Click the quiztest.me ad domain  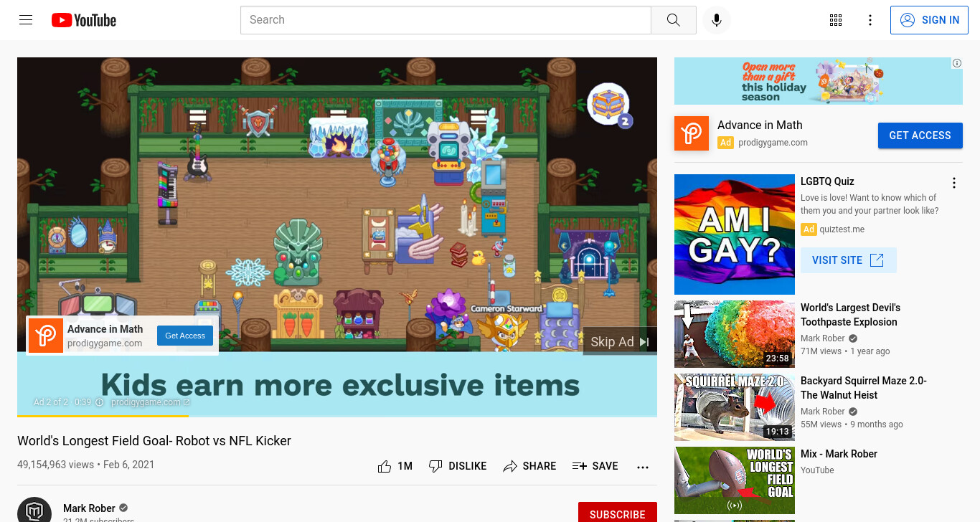(842, 229)
